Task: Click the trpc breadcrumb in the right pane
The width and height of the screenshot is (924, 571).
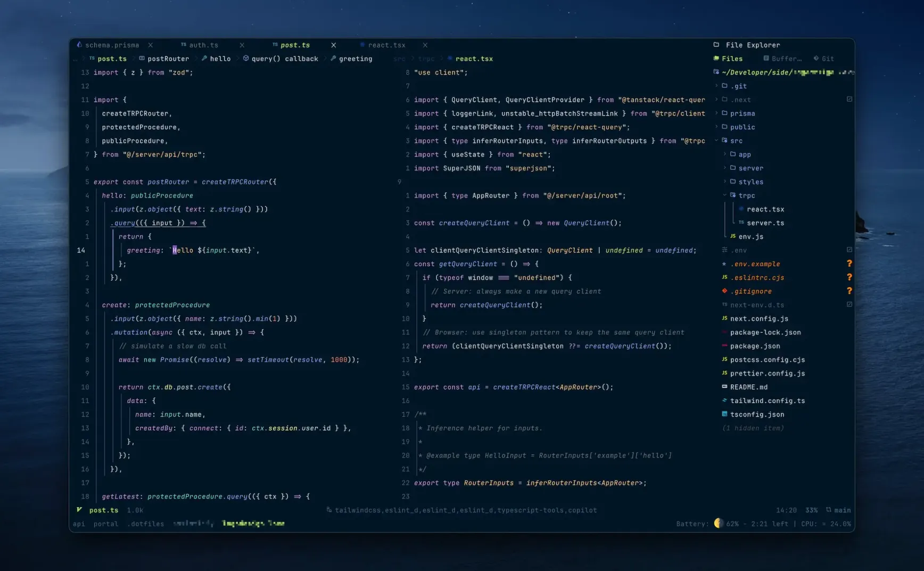Action: [426, 59]
